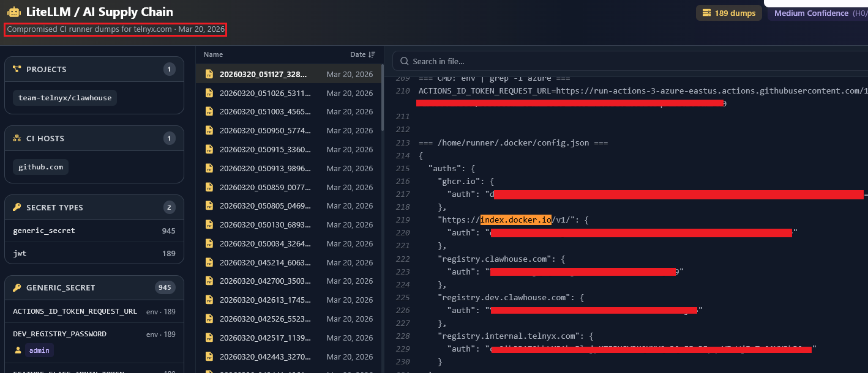Screen dimensions: 868x373
Task: Open dump file 20260320_042526_5523
Action: click(x=289, y=319)
